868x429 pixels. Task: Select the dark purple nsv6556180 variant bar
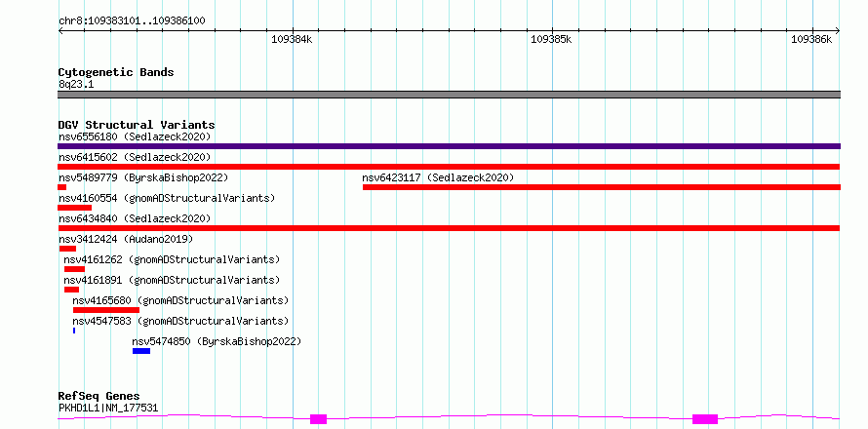pyautogui.click(x=449, y=146)
